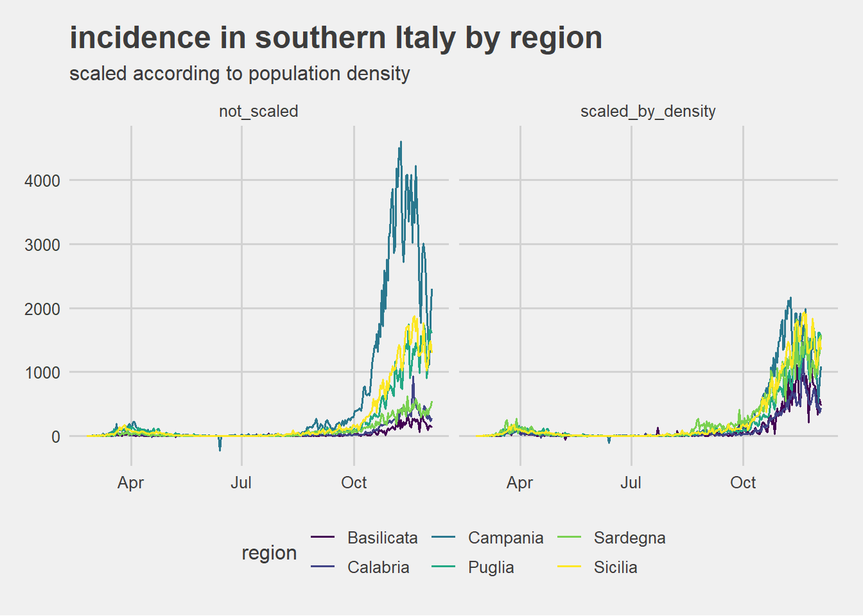Viewport: 863px width, 616px height.
Task: Click the 4000 y-axis tick label
Action: pyautogui.click(x=42, y=181)
